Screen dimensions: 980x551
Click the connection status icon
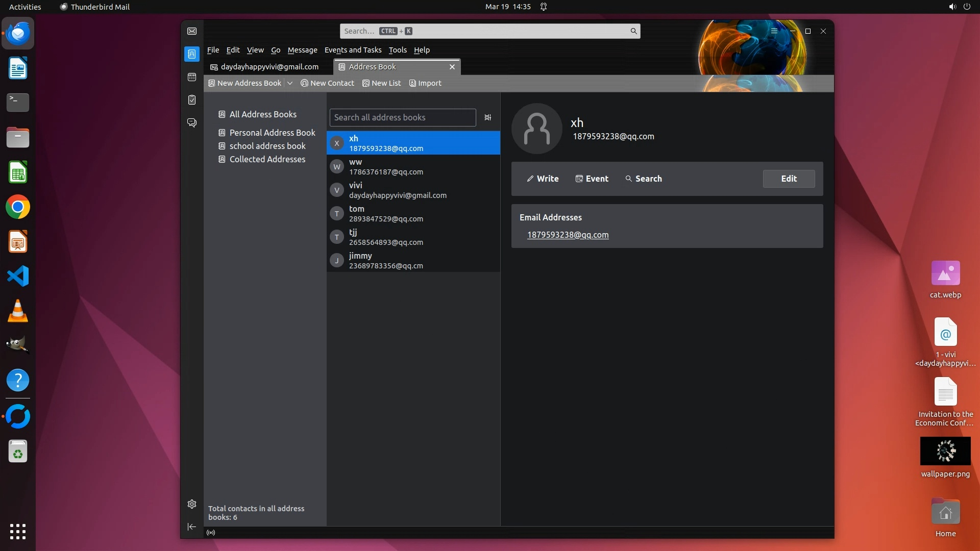click(x=211, y=533)
